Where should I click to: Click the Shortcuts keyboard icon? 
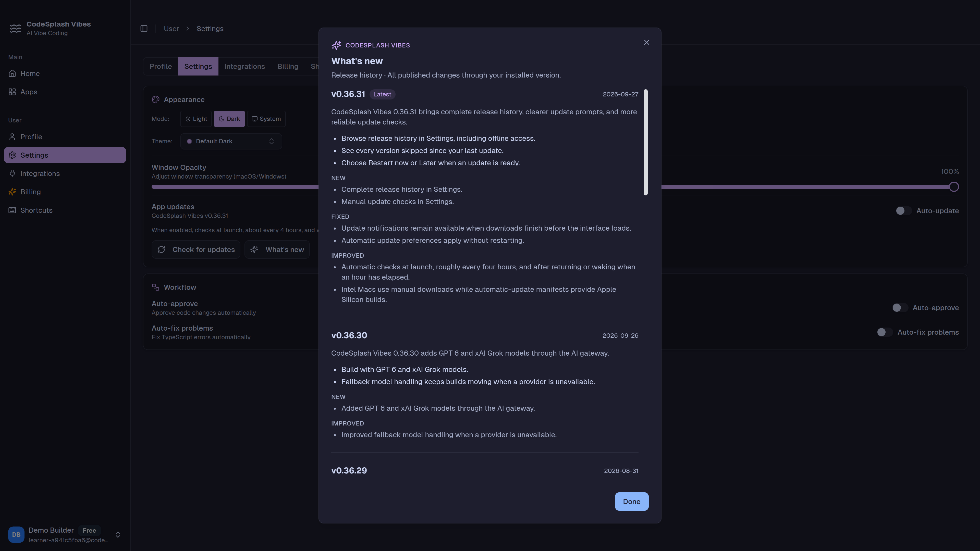click(x=13, y=210)
